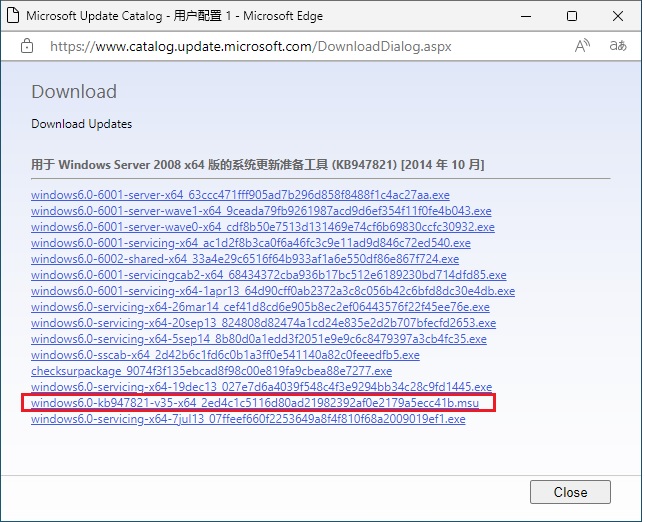Click the Close button at the bottom

point(570,492)
